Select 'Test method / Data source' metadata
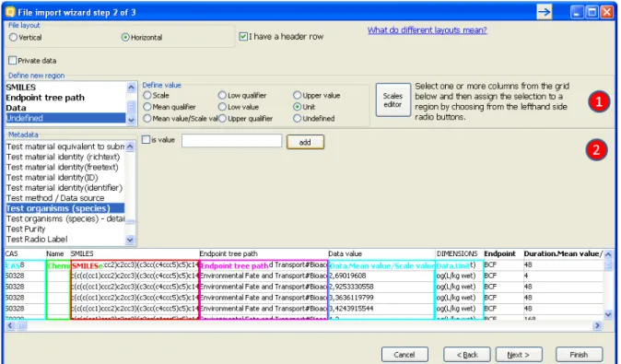Image resolution: width=621 pixels, height=364 pixels. (x=64, y=198)
